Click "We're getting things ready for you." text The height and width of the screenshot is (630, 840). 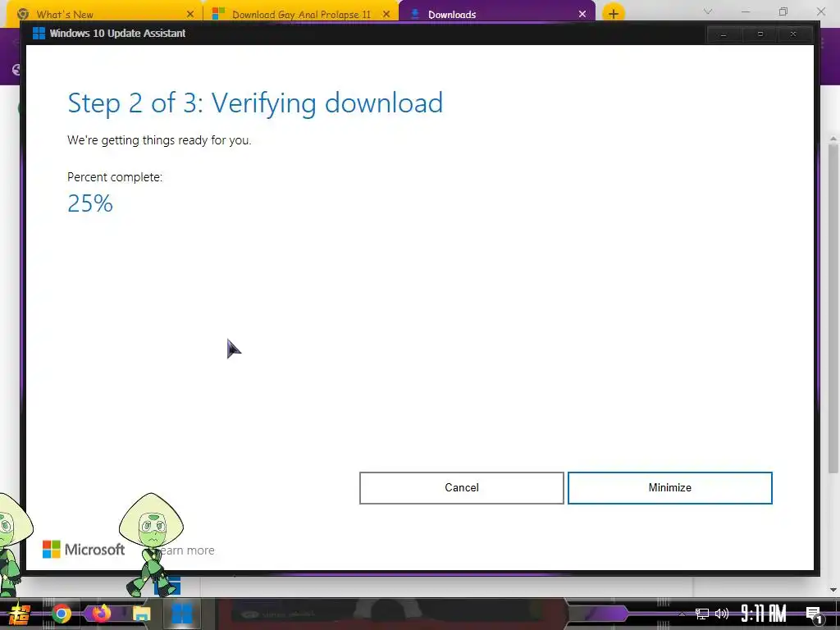click(159, 140)
